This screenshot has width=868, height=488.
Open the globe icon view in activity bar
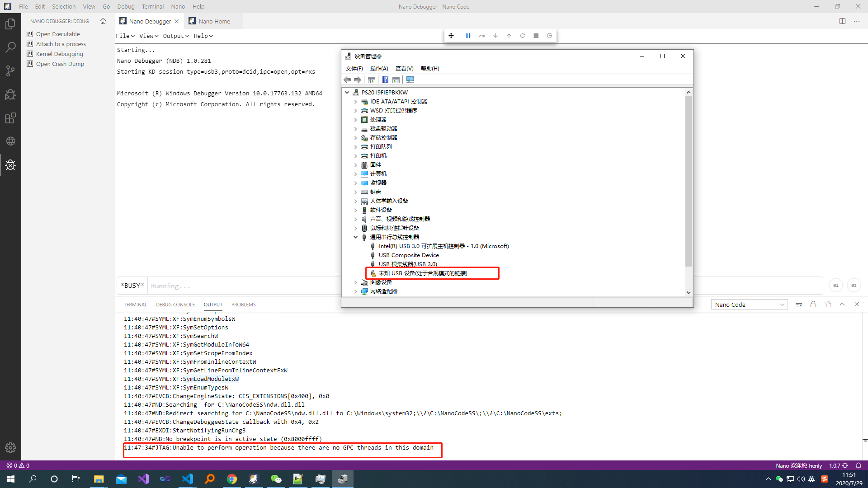(10, 141)
